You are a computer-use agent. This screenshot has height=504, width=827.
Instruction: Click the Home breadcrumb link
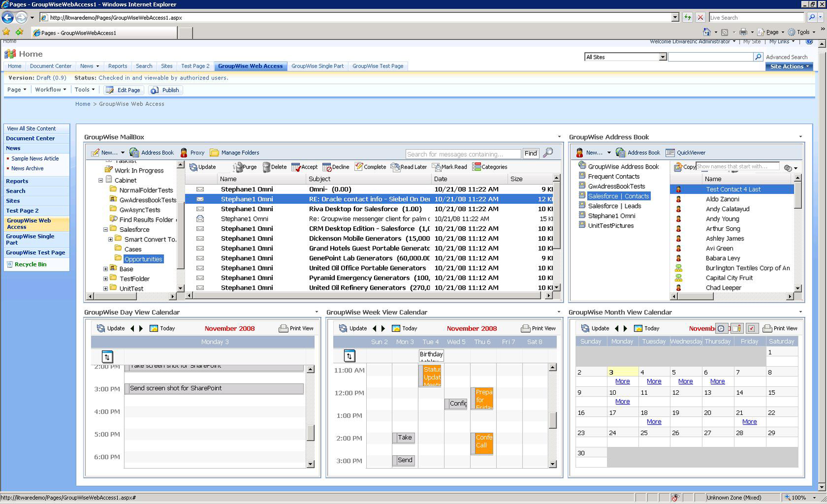(83, 104)
